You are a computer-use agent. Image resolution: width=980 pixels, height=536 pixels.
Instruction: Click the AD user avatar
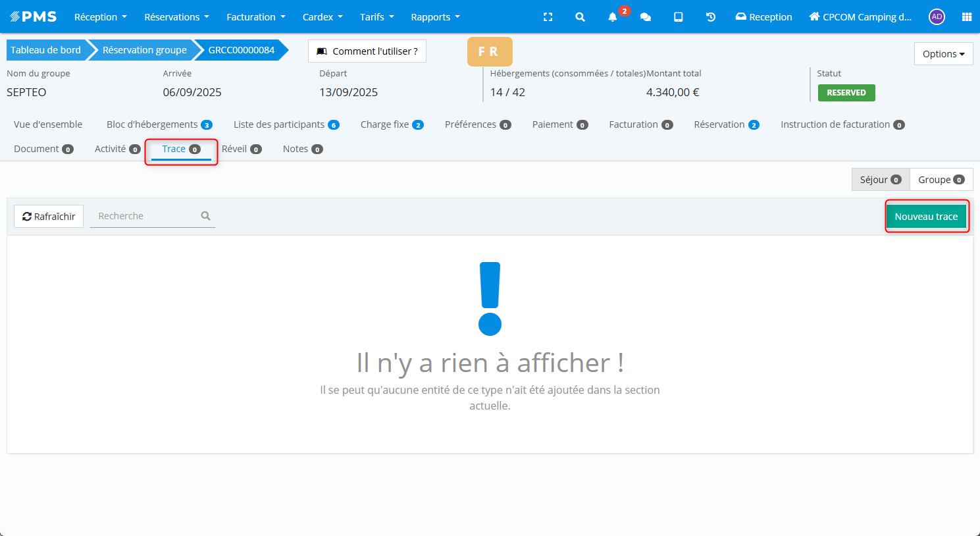coord(937,17)
